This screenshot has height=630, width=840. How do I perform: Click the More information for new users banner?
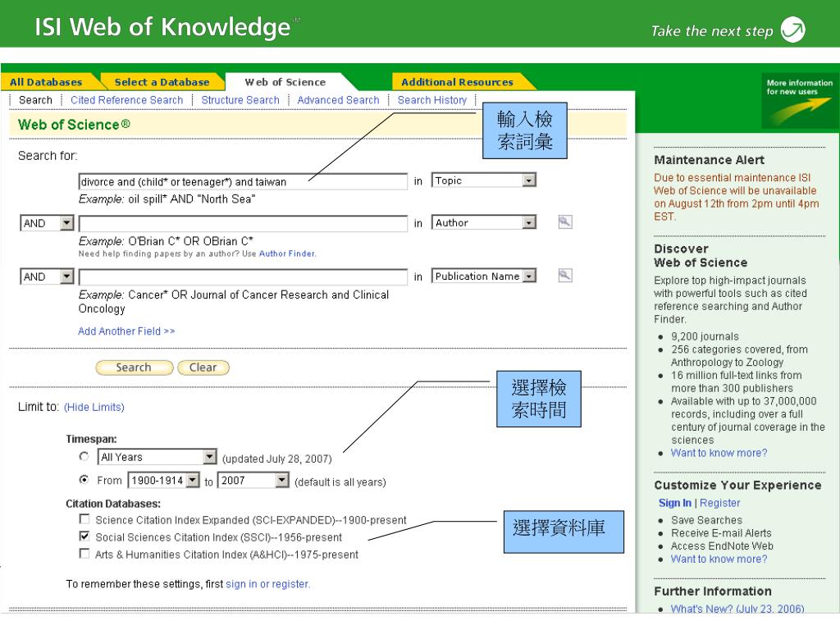(x=799, y=101)
